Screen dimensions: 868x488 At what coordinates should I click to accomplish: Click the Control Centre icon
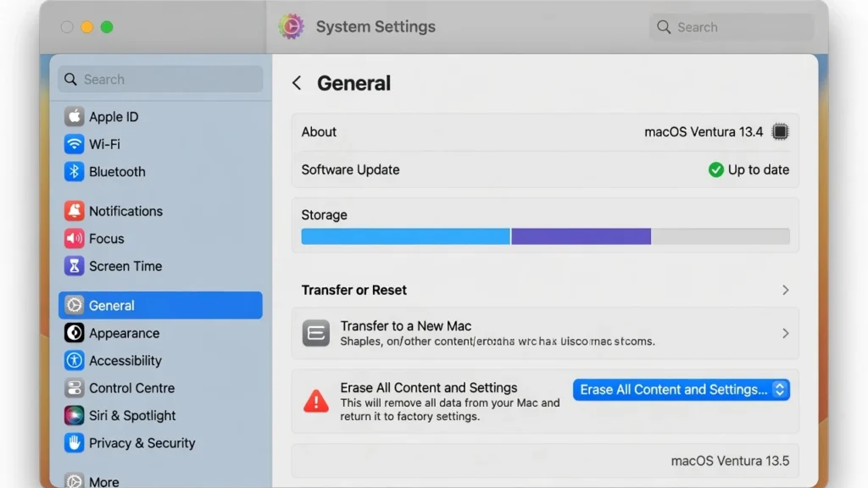[75, 388]
